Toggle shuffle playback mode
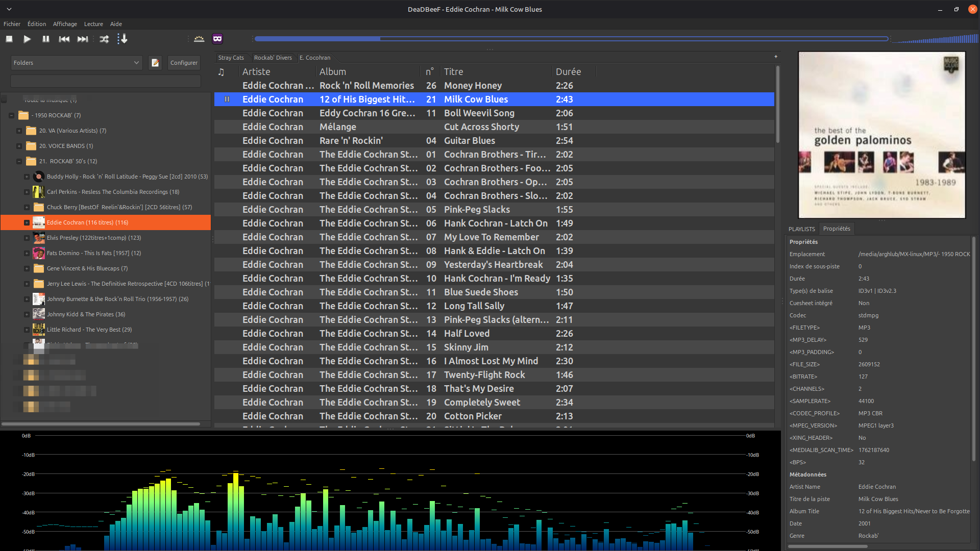This screenshot has height=551, width=980. pyautogui.click(x=104, y=39)
